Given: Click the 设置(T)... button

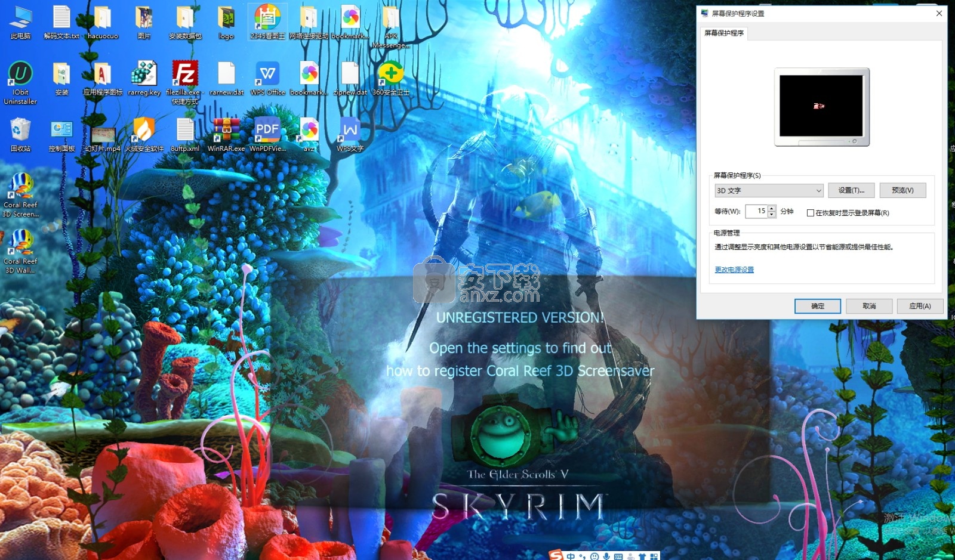Looking at the screenshot, I should click(x=851, y=190).
